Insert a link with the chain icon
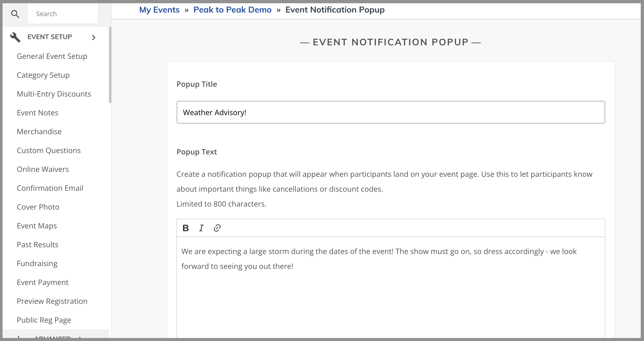This screenshot has height=341, width=644. coord(217,228)
